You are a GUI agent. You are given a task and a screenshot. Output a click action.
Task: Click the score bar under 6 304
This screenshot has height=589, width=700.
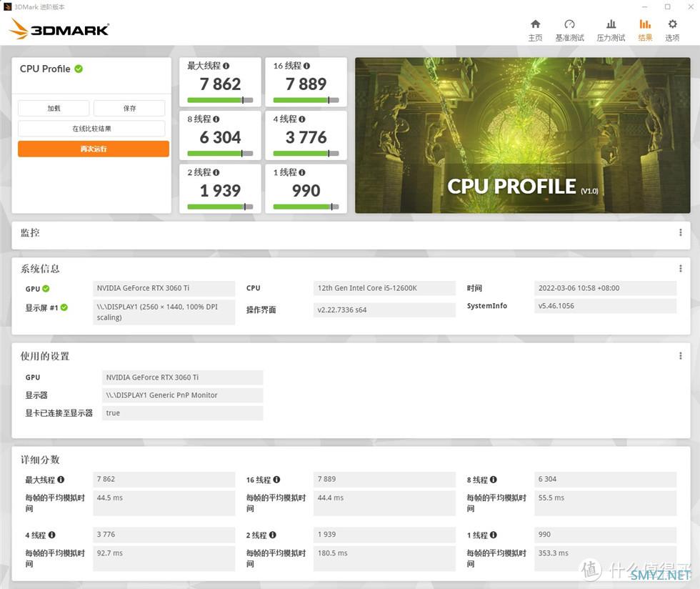[x=220, y=153]
